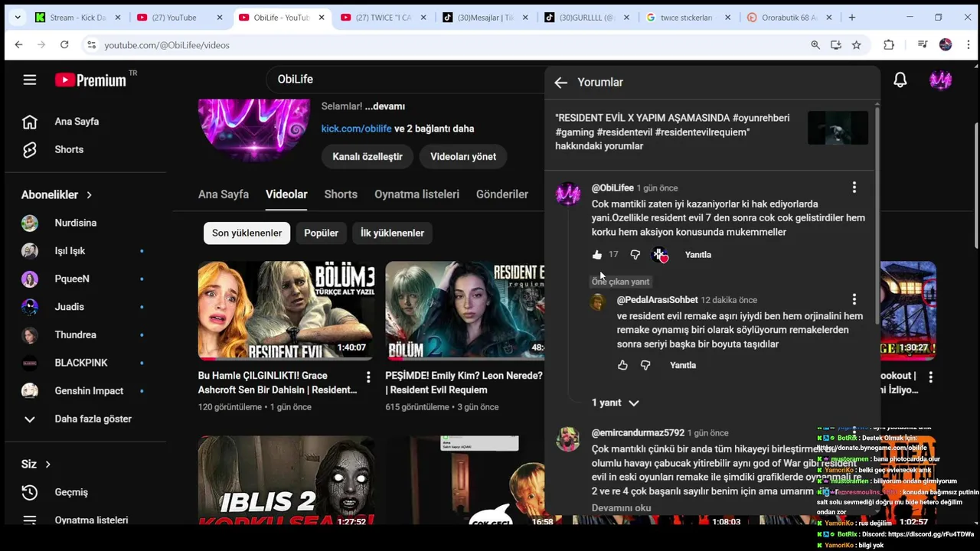
Task: Open options for Grace Ashcroft video
Action: click(x=368, y=377)
